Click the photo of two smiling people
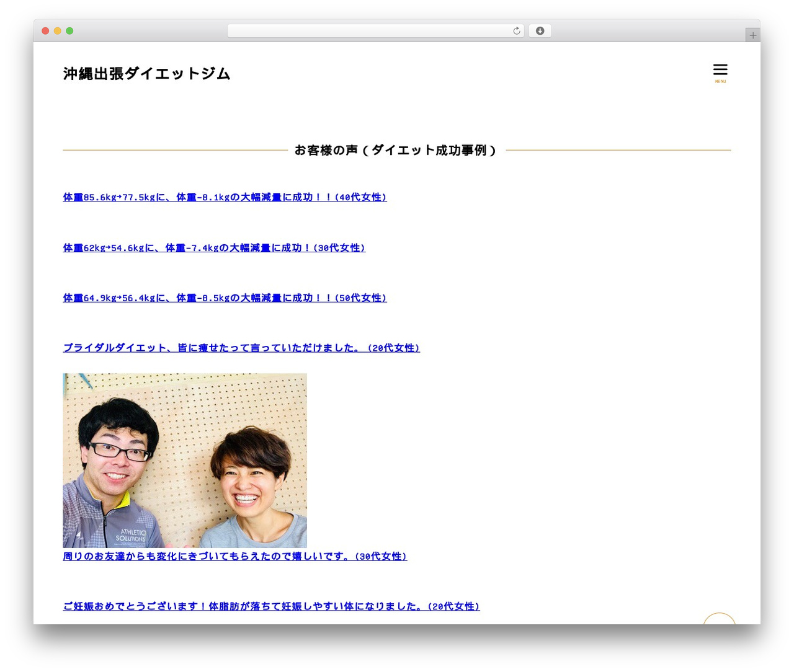The height and width of the screenshot is (672, 794). tap(185, 461)
